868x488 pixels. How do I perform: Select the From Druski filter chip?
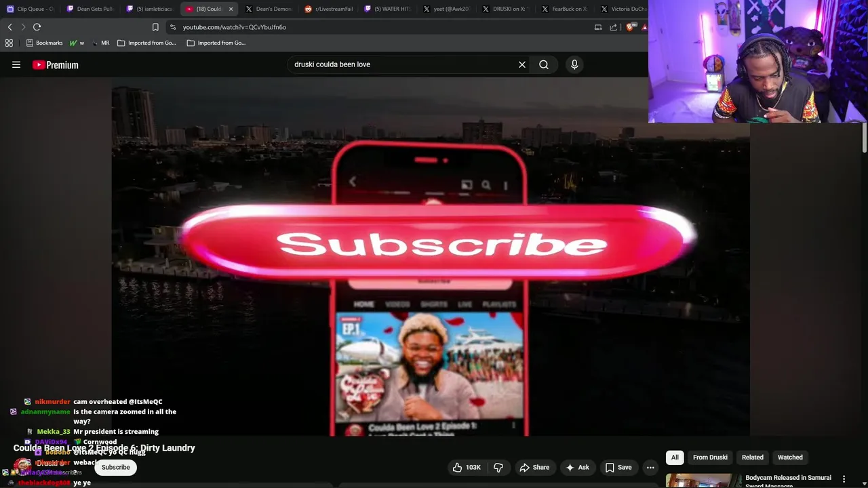710,457
